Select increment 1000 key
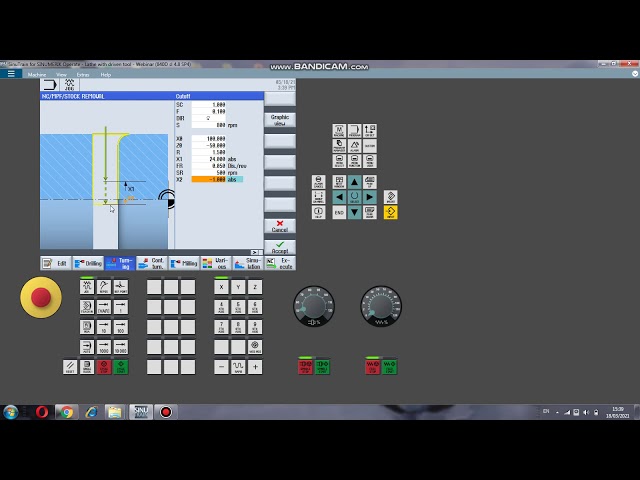The height and width of the screenshot is (480, 640). [x=104, y=347]
